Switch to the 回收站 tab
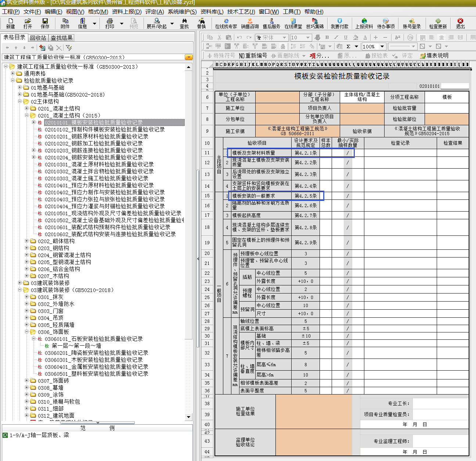This screenshot has height=461, width=476. pyautogui.click(x=38, y=38)
